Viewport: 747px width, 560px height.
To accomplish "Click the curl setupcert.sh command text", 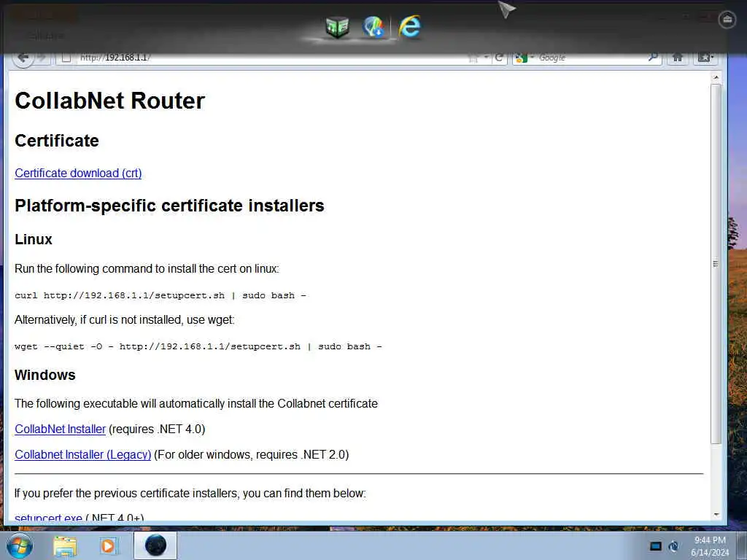I will 160,296.
